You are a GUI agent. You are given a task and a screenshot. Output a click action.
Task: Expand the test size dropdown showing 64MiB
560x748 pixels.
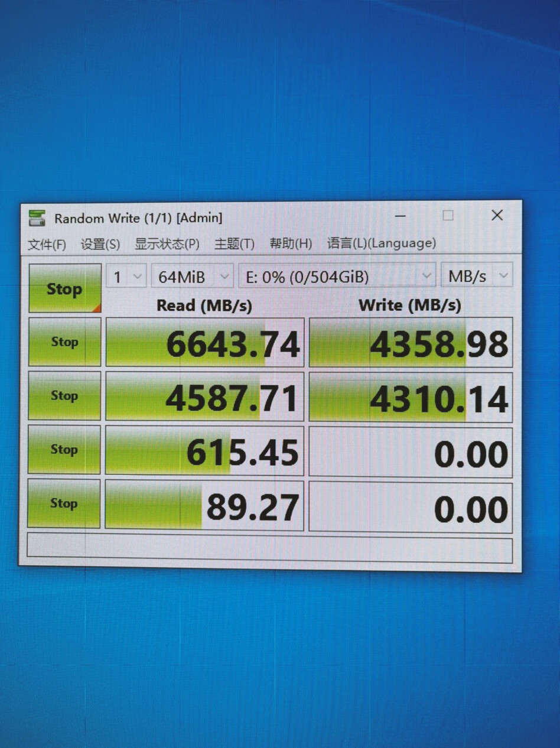point(193,276)
